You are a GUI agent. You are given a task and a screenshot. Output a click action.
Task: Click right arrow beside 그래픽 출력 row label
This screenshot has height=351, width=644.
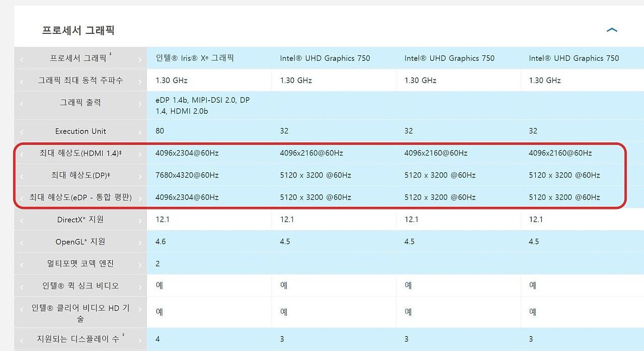pos(140,104)
